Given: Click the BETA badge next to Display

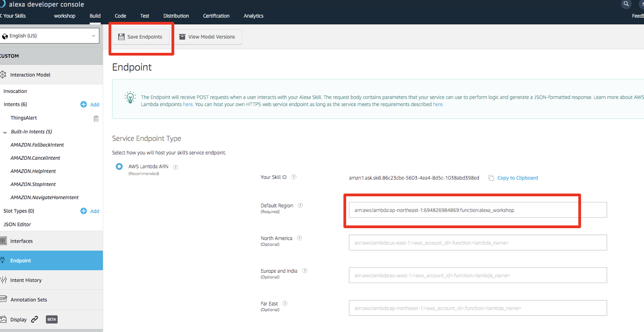Looking at the screenshot, I should pos(52,320).
